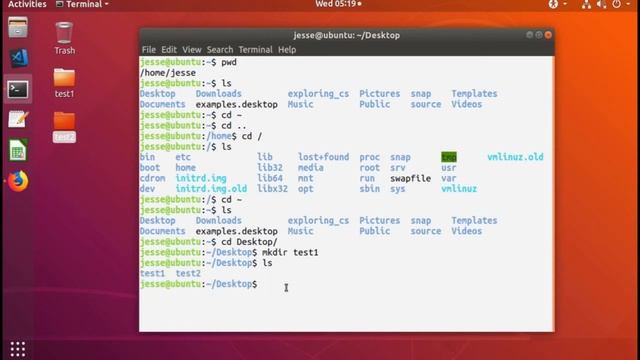This screenshot has height=360, width=640.
Task: Click the empty final ~/Desktop$ prompt
Action: pyautogui.click(x=198, y=284)
